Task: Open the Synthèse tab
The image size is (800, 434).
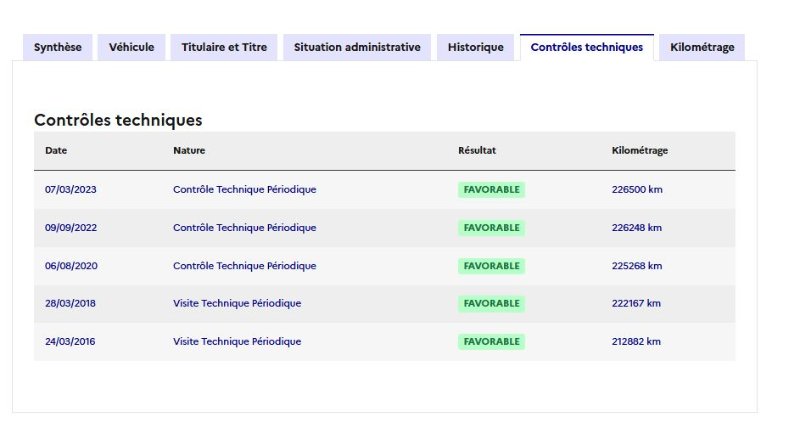Action: coord(58,47)
